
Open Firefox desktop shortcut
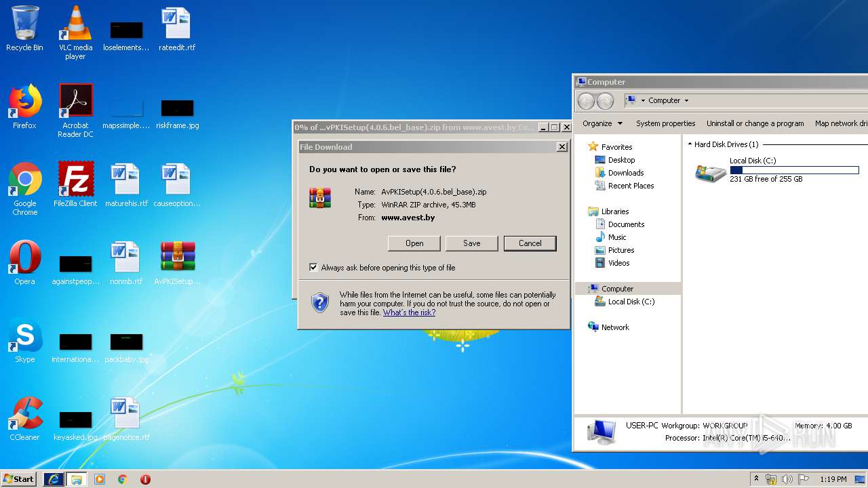(24, 106)
